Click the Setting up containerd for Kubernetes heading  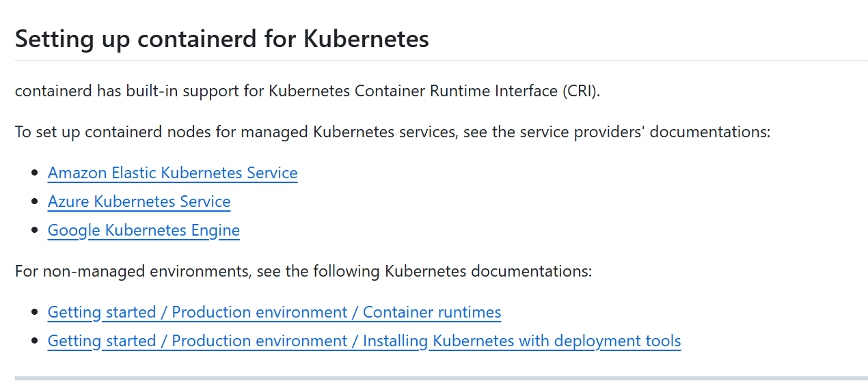222,39
